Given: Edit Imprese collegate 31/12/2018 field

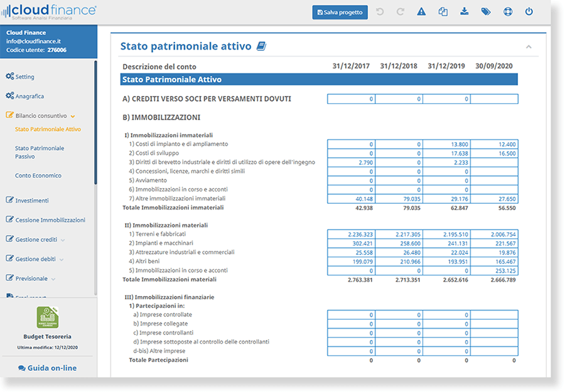Looking at the screenshot, I should point(399,324).
